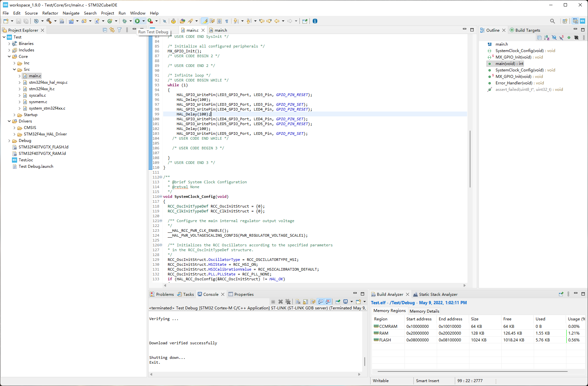Click the Run Test Debug green play button
Screen dimensions: 588x386
(x=137, y=21)
